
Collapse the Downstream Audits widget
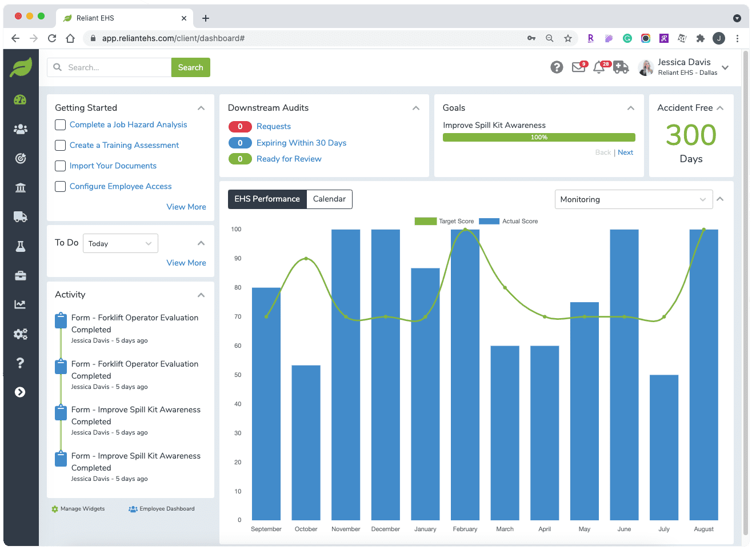(x=416, y=108)
